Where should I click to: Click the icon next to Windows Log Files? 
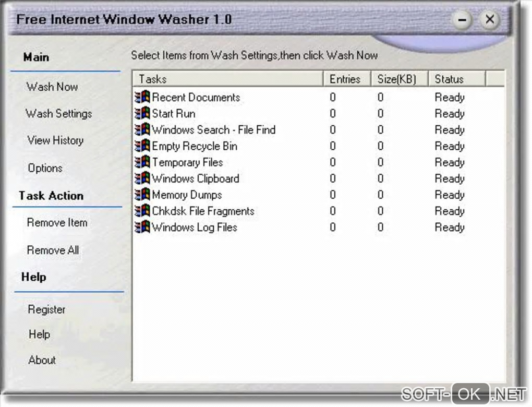pos(142,228)
